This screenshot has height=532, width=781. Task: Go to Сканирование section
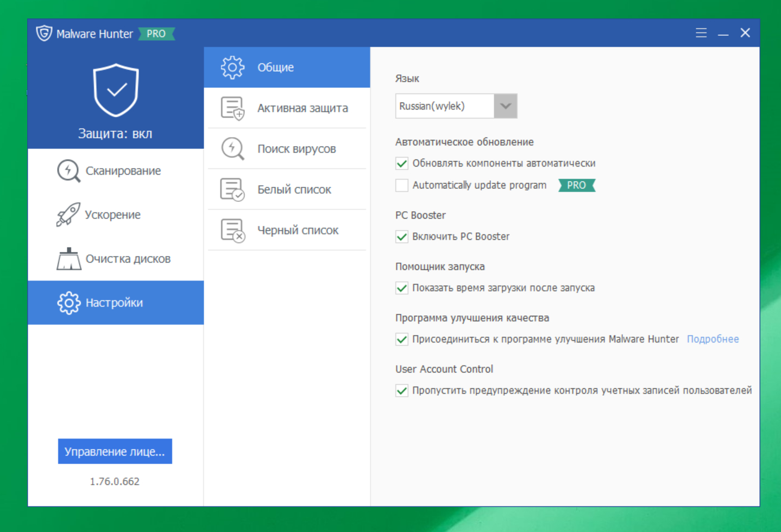click(116, 170)
